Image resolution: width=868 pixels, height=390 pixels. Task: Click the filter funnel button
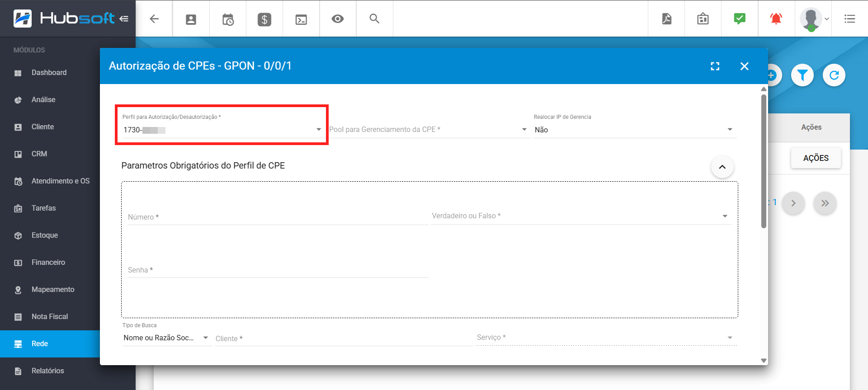(802, 75)
